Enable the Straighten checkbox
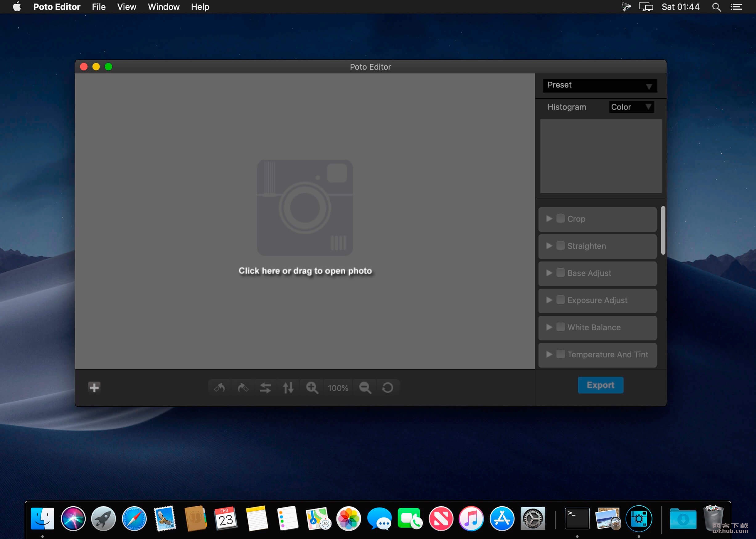756x539 pixels. 560,245
